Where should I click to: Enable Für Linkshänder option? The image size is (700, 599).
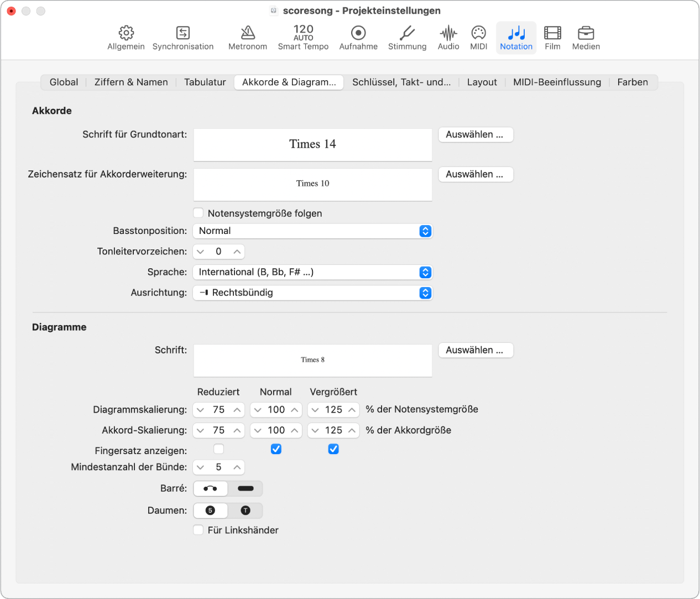(x=198, y=530)
